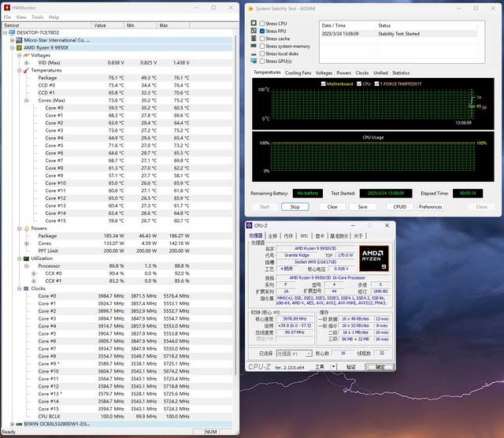Click the cache icon beside Stress cache

(x=254, y=39)
